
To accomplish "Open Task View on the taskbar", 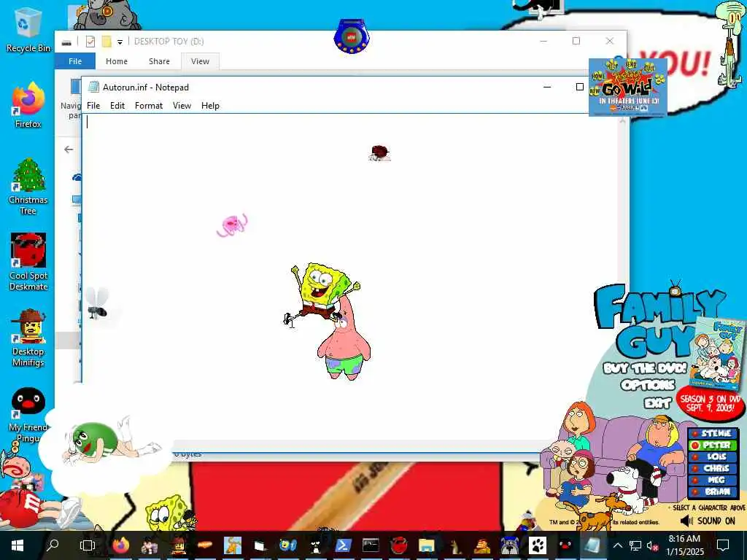I will pyautogui.click(x=88, y=545).
